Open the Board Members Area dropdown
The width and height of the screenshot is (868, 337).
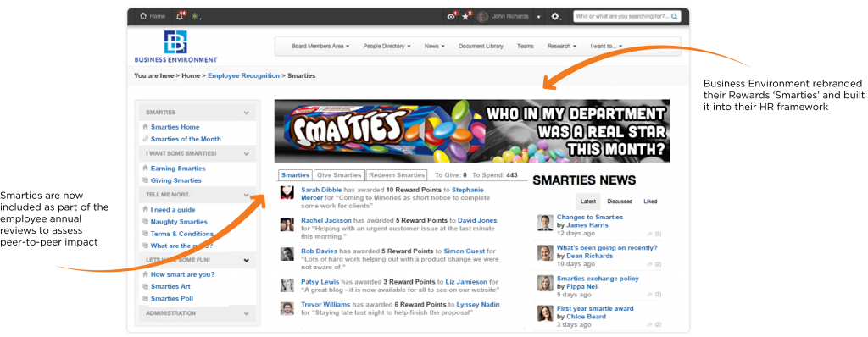click(320, 47)
